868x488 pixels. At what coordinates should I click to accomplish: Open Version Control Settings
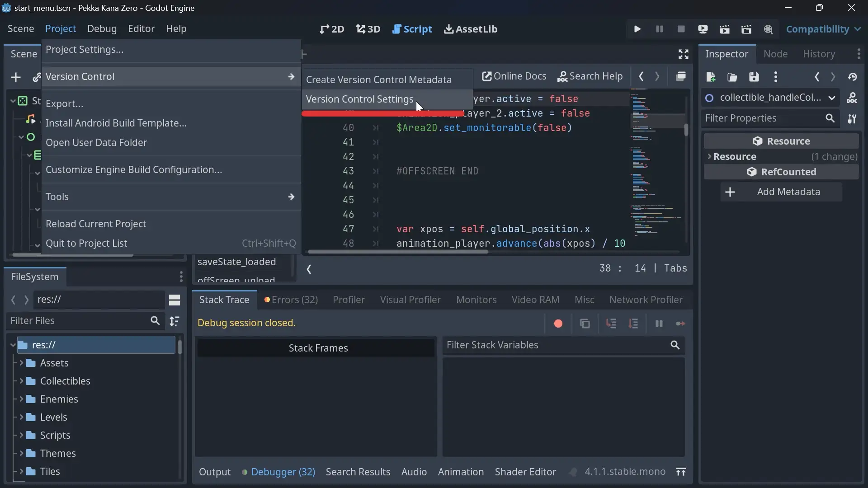[x=360, y=99]
